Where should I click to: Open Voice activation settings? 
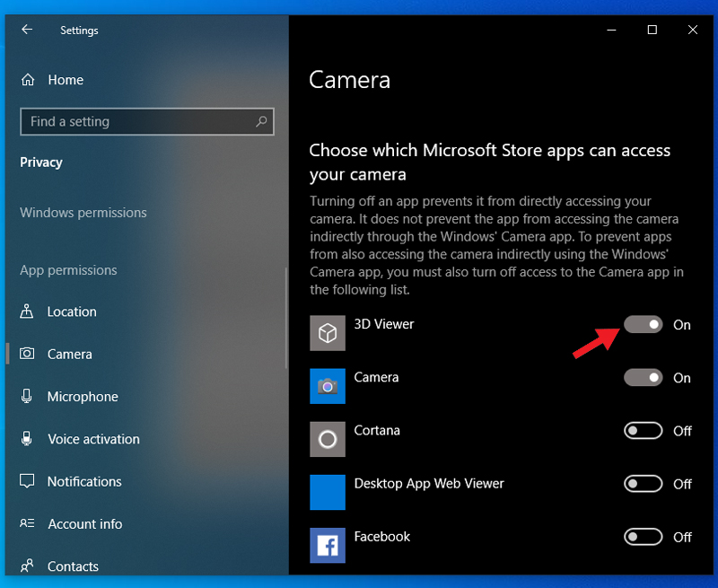pos(93,439)
